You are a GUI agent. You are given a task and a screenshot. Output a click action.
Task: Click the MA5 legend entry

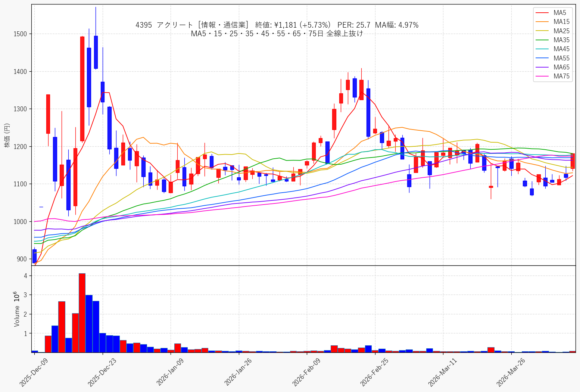point(551,13)
